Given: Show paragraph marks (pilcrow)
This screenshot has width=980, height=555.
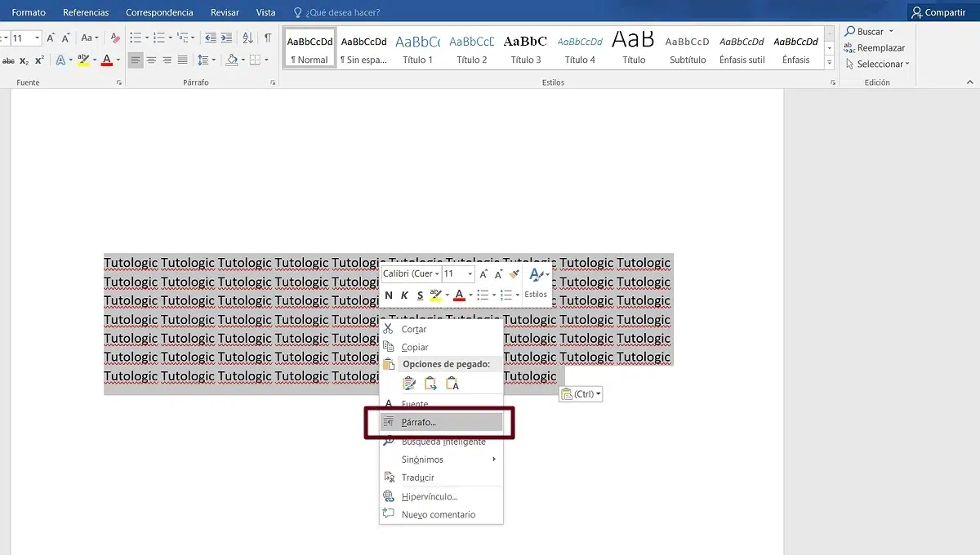Looking at the screenshot, I should [x=267, y=38].
